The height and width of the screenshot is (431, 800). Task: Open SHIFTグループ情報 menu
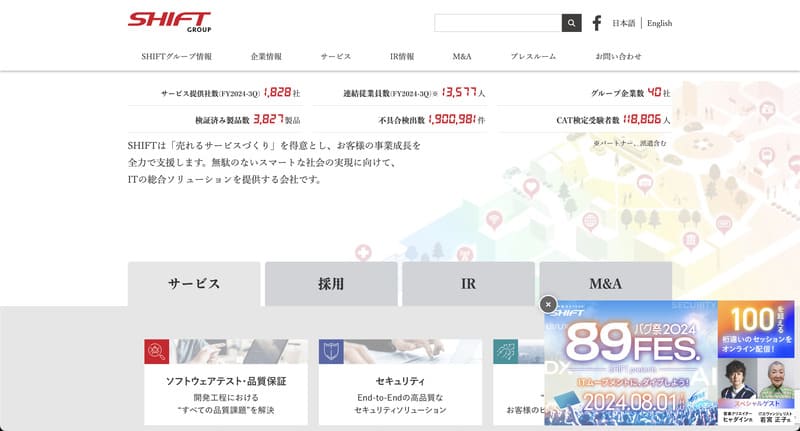(176, 57)
